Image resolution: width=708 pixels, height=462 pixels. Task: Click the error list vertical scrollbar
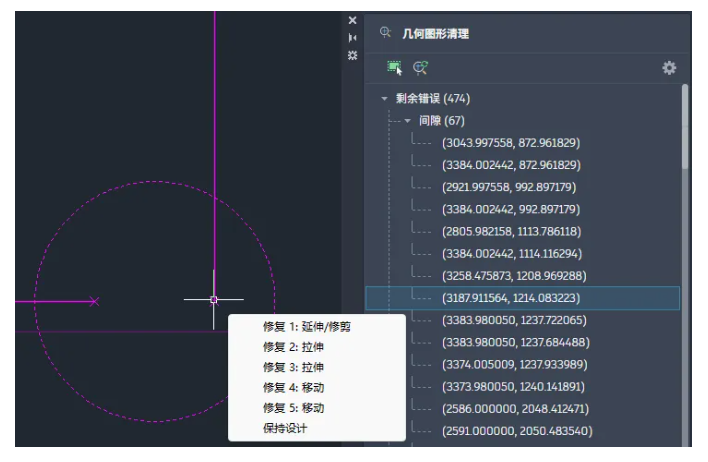pyautogui.click(x=685, y=130)
